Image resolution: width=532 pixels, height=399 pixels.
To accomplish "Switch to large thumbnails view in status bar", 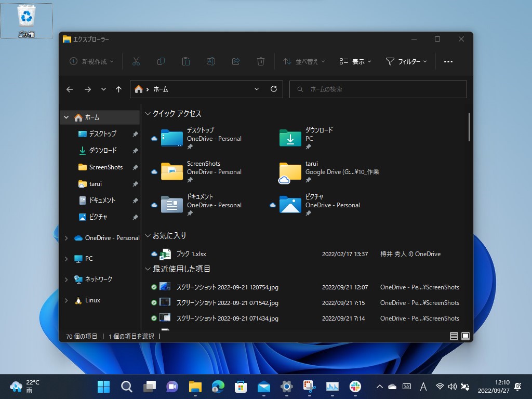I will (465, 336).
